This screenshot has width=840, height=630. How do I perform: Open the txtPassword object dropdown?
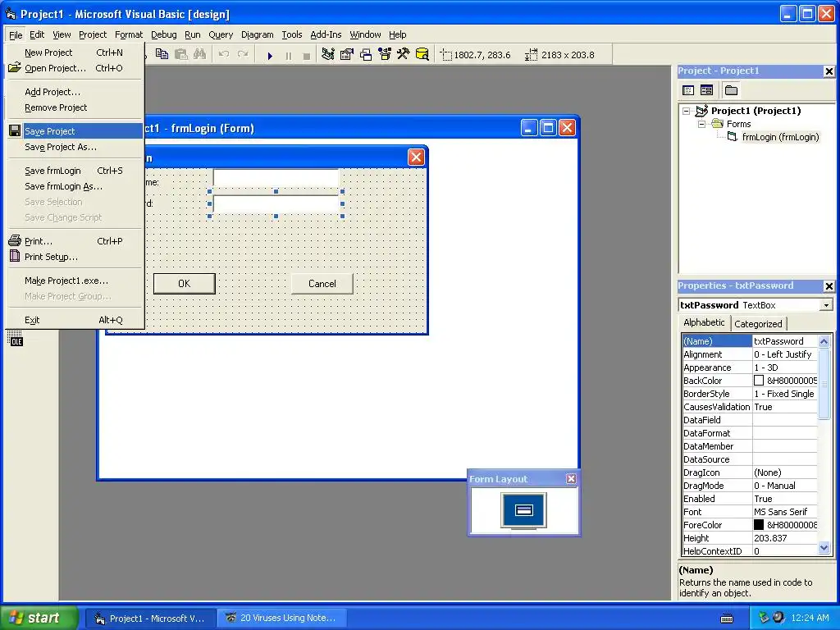tap(827, 305)
